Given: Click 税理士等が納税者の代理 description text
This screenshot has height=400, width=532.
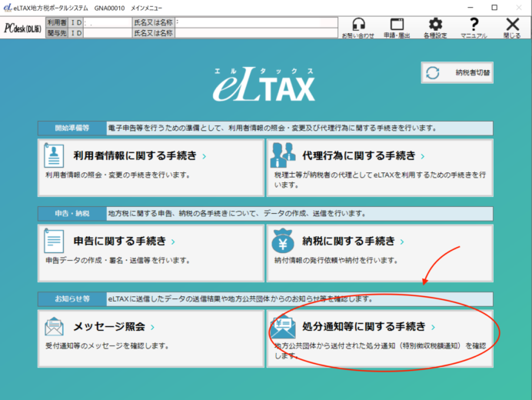Looking at the screenshot, I should point(380,180).
